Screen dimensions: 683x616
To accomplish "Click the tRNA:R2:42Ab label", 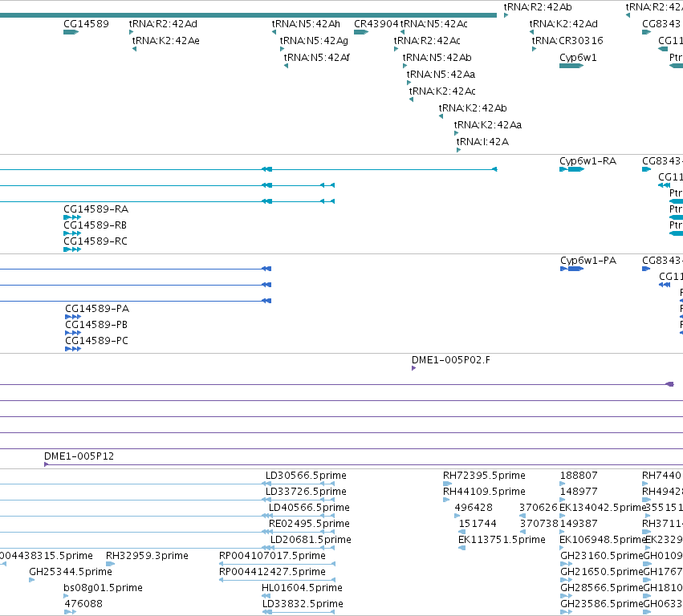I will (x=538, y=7).
